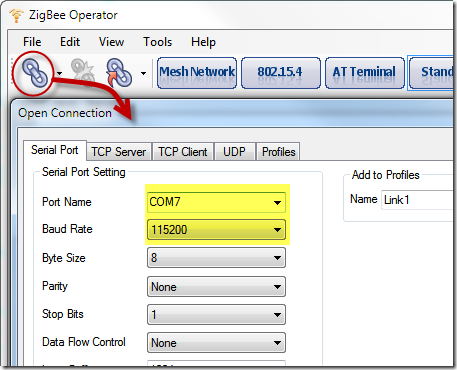
Task: Click the AT Terminal button
Action: click(365, 73)
